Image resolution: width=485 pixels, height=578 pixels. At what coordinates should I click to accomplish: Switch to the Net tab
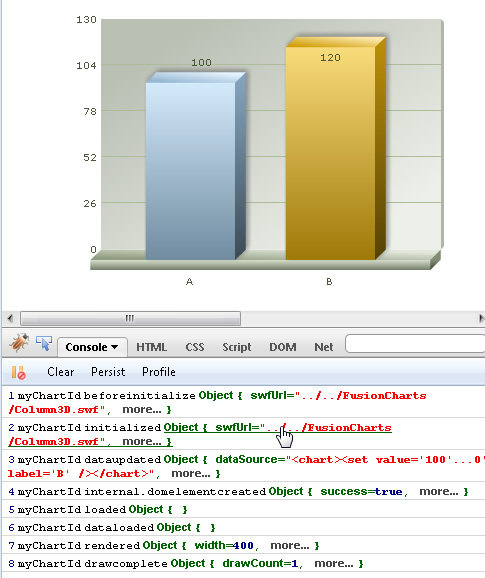tap(324, 347)
